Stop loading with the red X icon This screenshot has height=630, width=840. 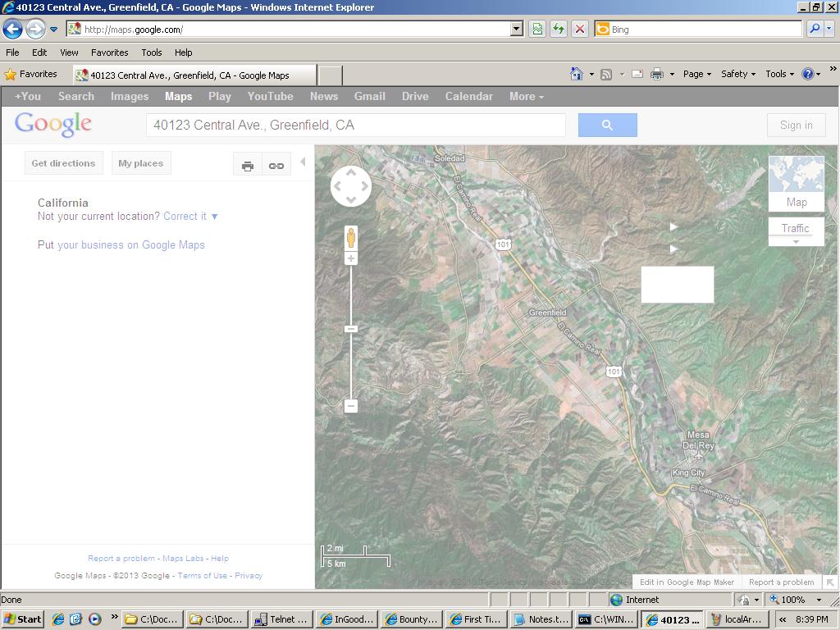click(x=580, y=29)
